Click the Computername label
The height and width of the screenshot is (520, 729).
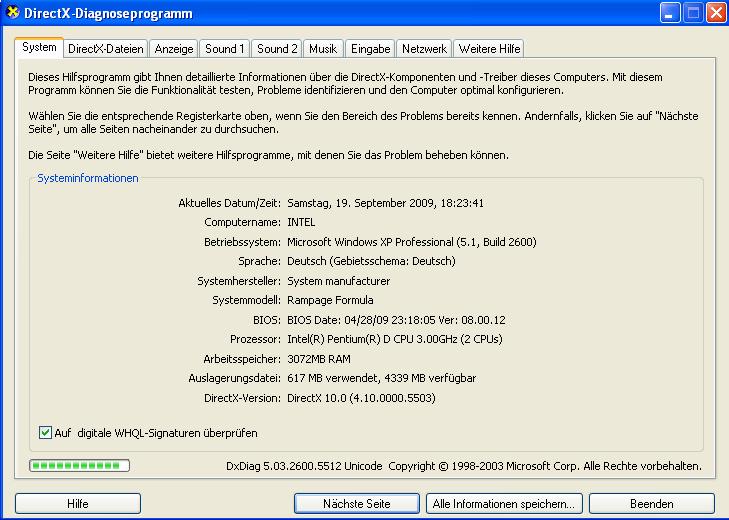pyautogui.click(x=242, y=222)
